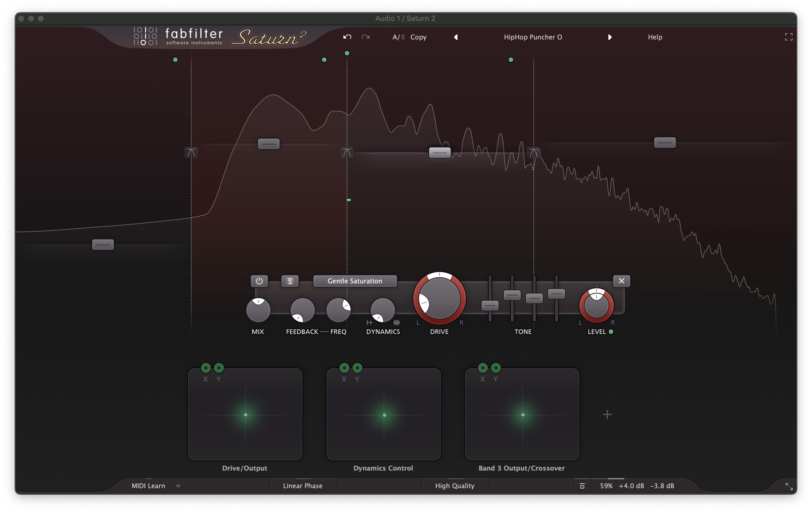
Task: Click the second Tone slider handle
Action: coord(512,295)
